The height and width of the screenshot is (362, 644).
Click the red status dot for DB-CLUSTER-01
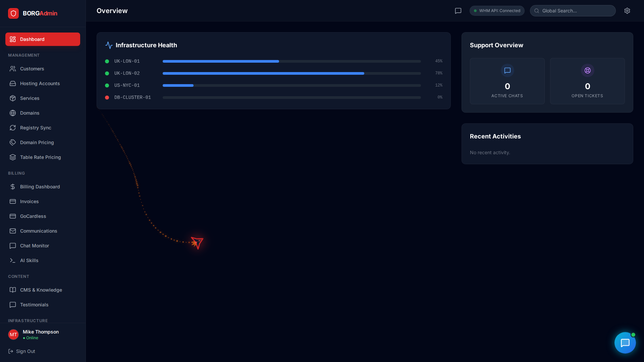tap(107, 98)
